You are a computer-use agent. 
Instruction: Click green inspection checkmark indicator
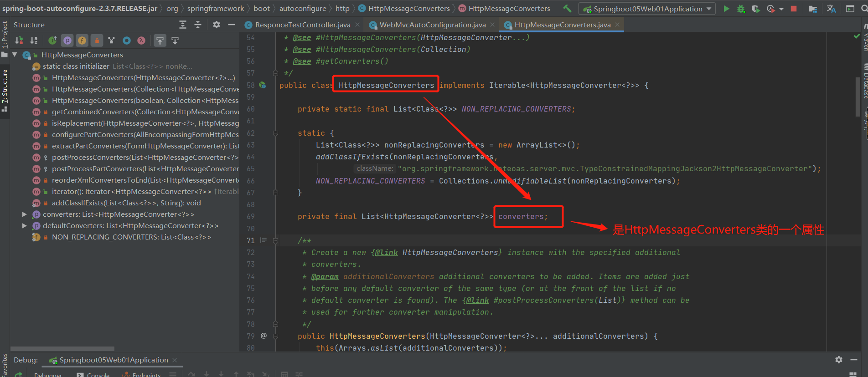coord(857,36)
